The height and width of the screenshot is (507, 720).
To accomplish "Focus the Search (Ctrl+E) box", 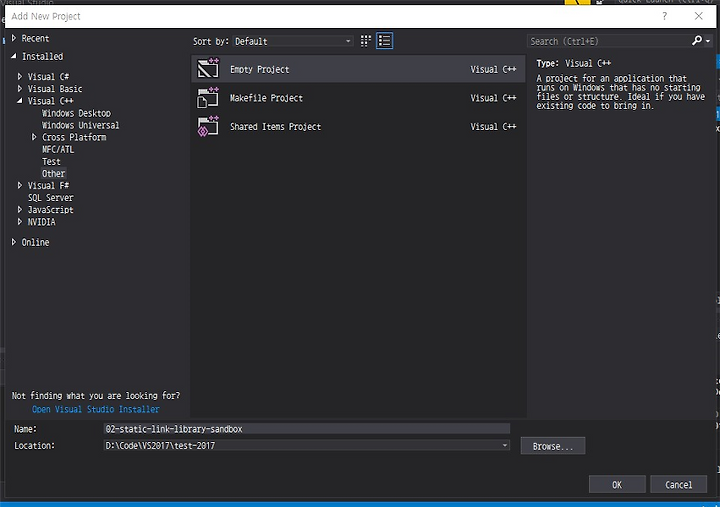I will pos(608,41).
